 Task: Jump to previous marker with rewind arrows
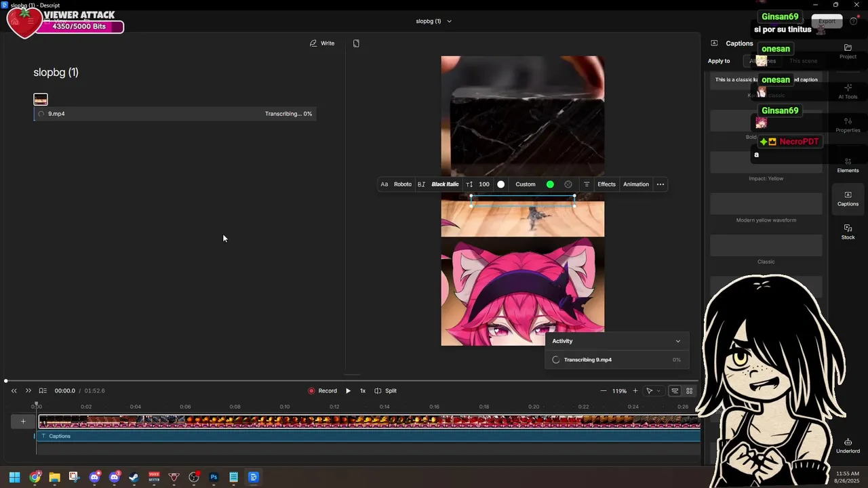click(14, 390)
